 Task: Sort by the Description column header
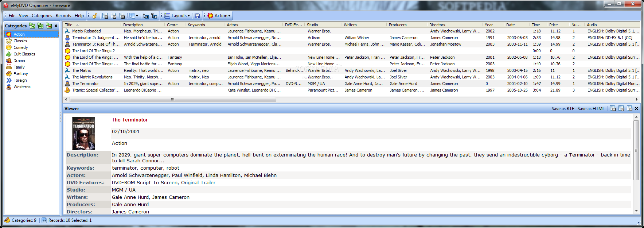[143, 25]
